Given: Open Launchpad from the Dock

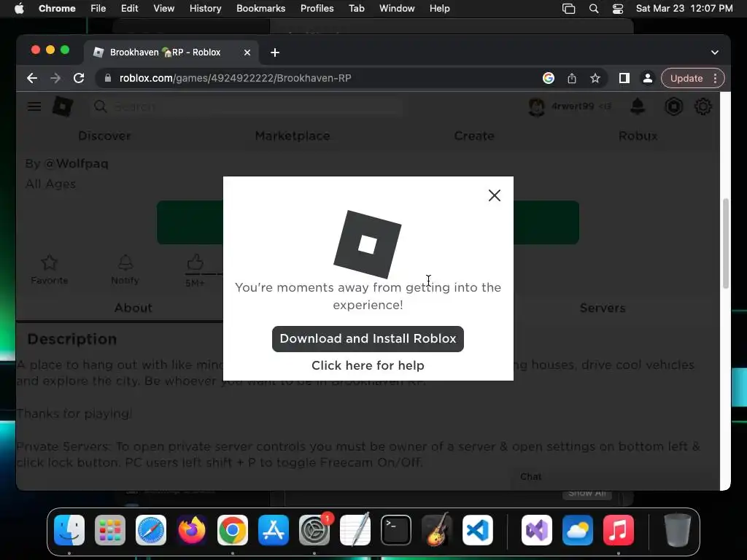Looking at the screenshot, I should pyautogui.click(x=110, y=530).
